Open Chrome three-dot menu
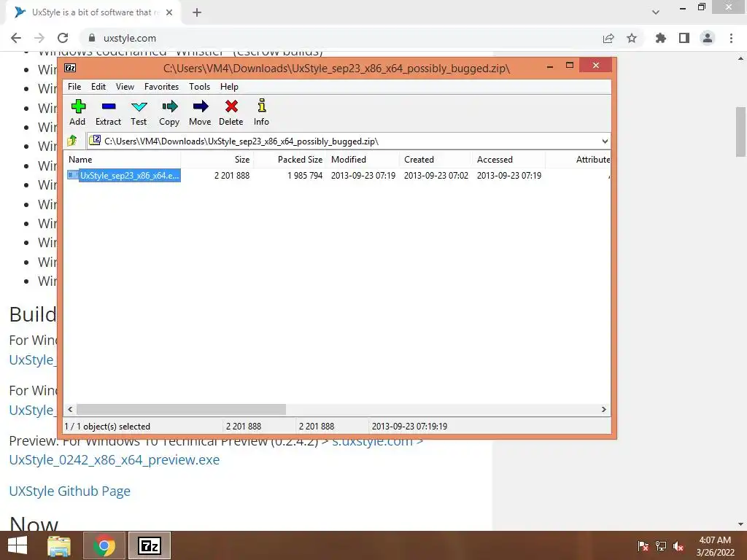The width and height of the screenshot is (747, 560). [x=731, y=38]
